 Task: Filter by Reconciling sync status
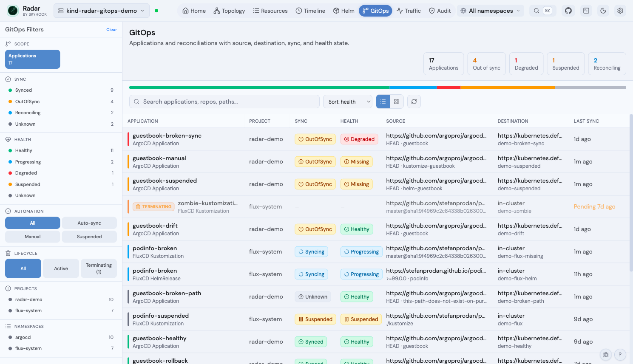tap(61, 113)
